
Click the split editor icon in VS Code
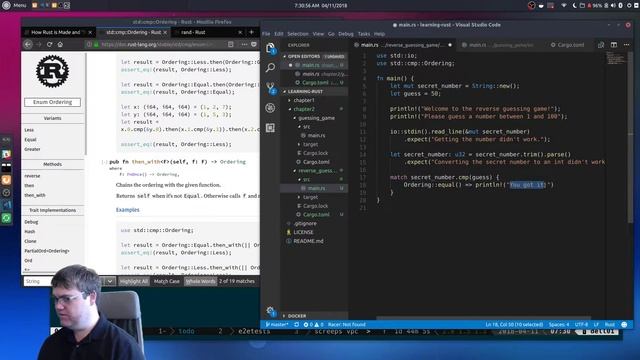point(613,45)
